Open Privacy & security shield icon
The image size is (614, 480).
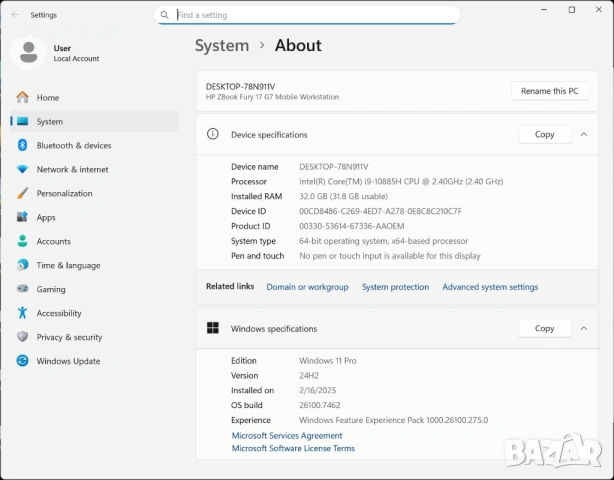[x=22, y=337]
